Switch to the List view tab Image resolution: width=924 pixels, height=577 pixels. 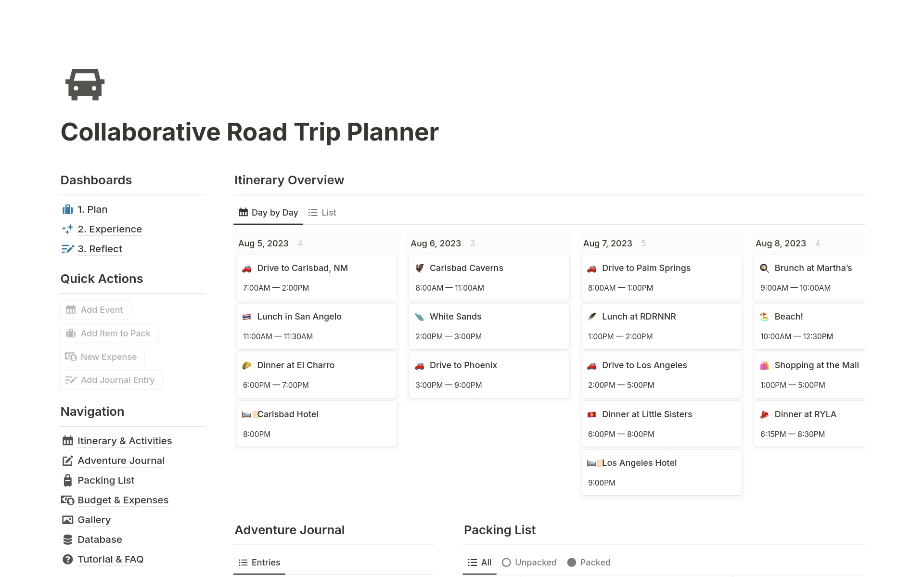(x=322, y=212)
